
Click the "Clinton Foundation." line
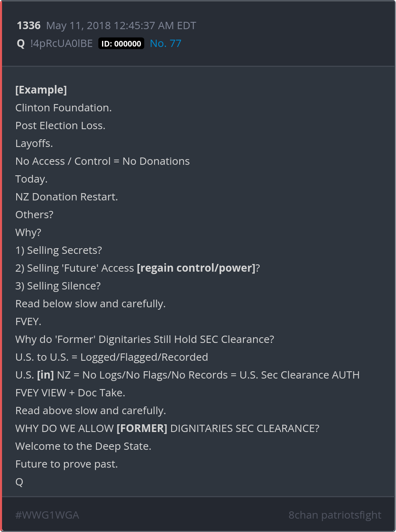point(63,108)
